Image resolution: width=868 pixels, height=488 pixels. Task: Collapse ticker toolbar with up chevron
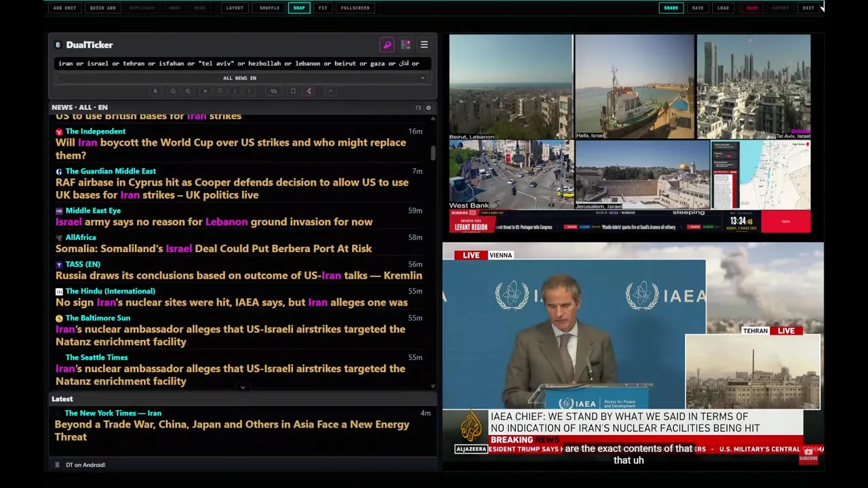point(330,91)
